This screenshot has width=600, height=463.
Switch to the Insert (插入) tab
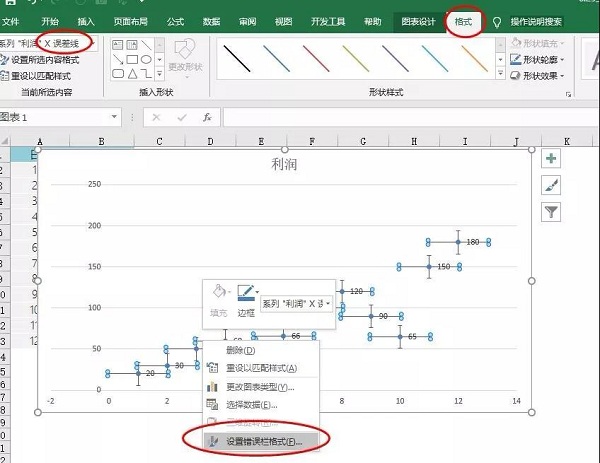click(86, 22)
